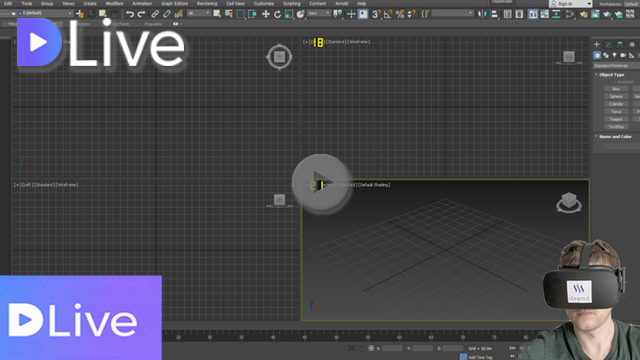Open the Modifiers menu
This screenshot has height=360, width=640.
114,4
